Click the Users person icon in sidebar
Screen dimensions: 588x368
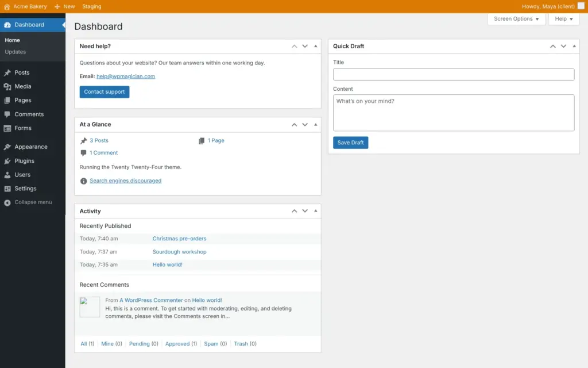(x=7, y=175)
